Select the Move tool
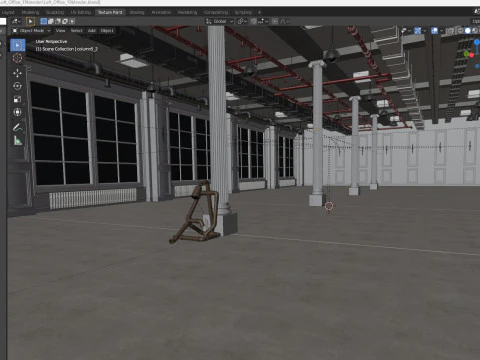The width and height of the screenshot is (480, 360). tap(17, 73)
